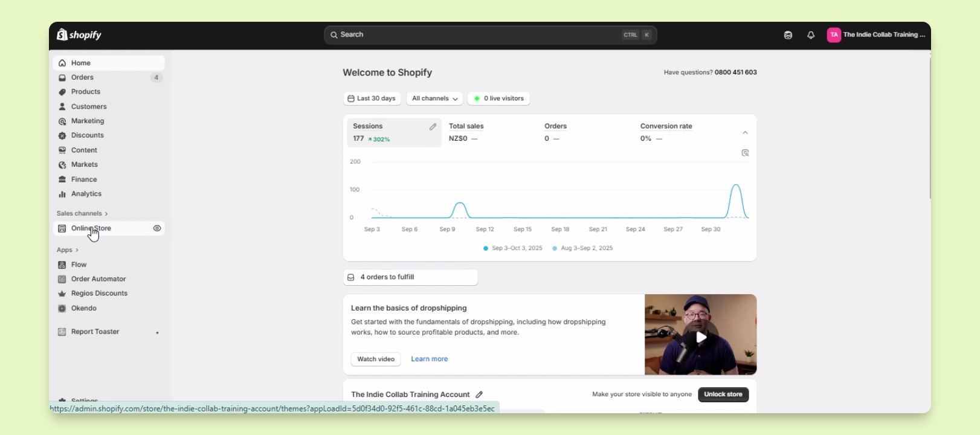980x435 pixels.
Task: Click the TA store avatar
Action: point(834,35)
